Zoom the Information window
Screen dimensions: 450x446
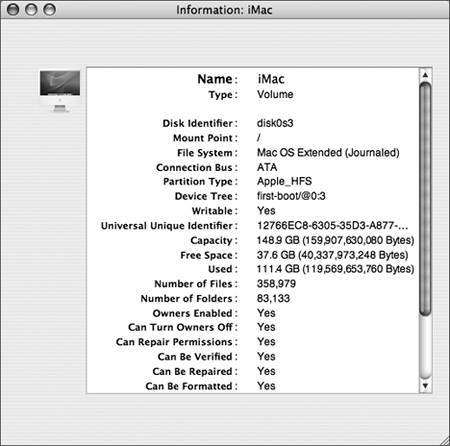click(x=50, y=9)
